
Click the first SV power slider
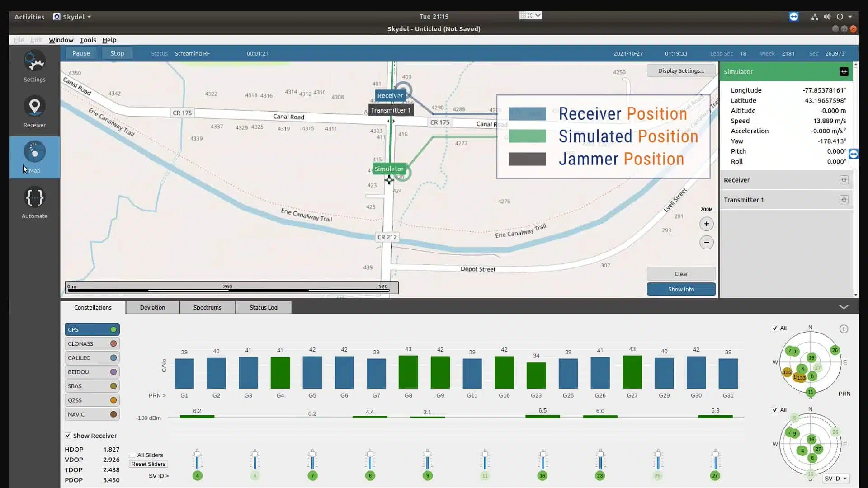coord(197,462)
